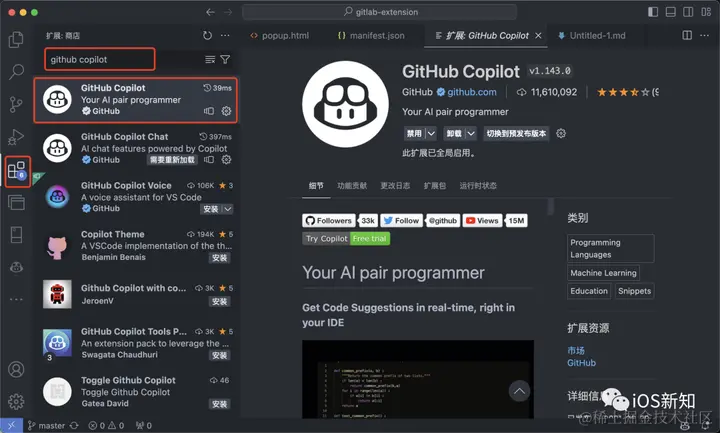Open the github.com publisher link
The height and width of the screenshot is (433, 720).
coord(472,92)
